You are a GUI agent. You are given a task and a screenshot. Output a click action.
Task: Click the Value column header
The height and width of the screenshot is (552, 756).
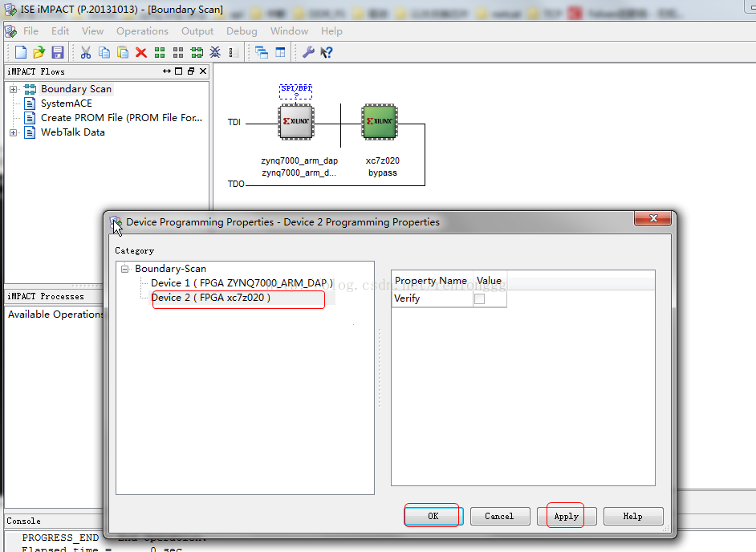(490, 281)
